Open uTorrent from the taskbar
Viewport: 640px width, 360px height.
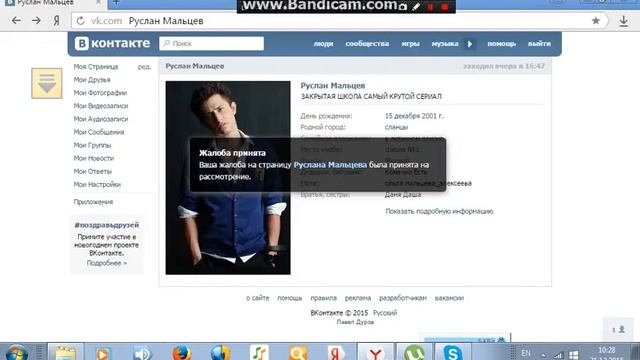(414, 353)
